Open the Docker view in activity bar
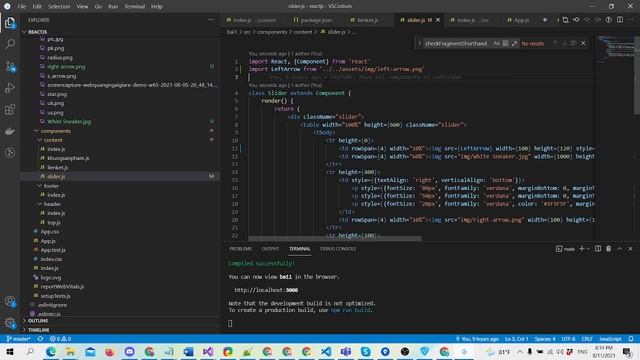This screenshot has width=640, height=360. [10, 131]
